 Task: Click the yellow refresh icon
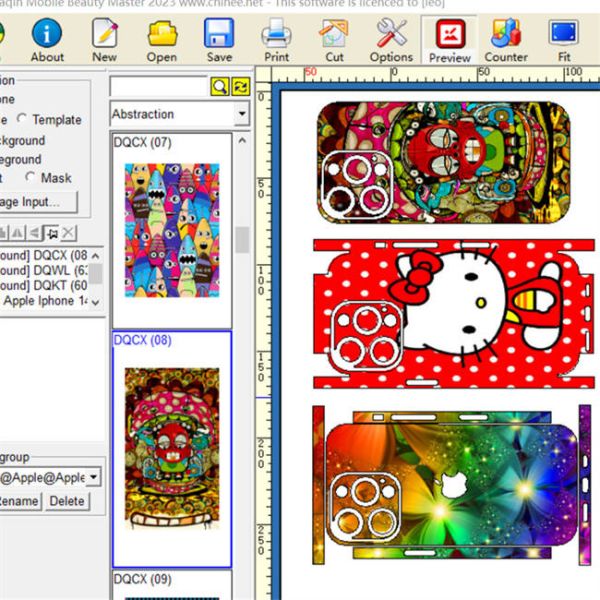point(240,87)
